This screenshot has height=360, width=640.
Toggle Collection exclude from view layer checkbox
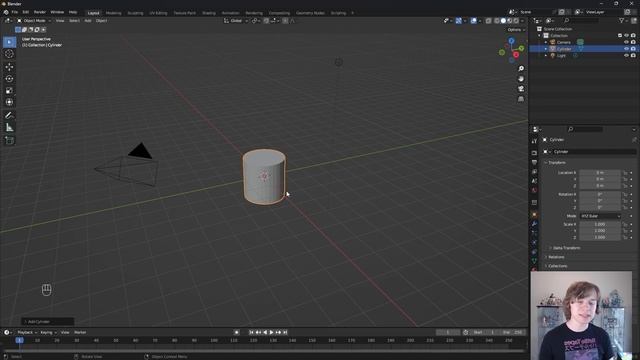[620, 36]
